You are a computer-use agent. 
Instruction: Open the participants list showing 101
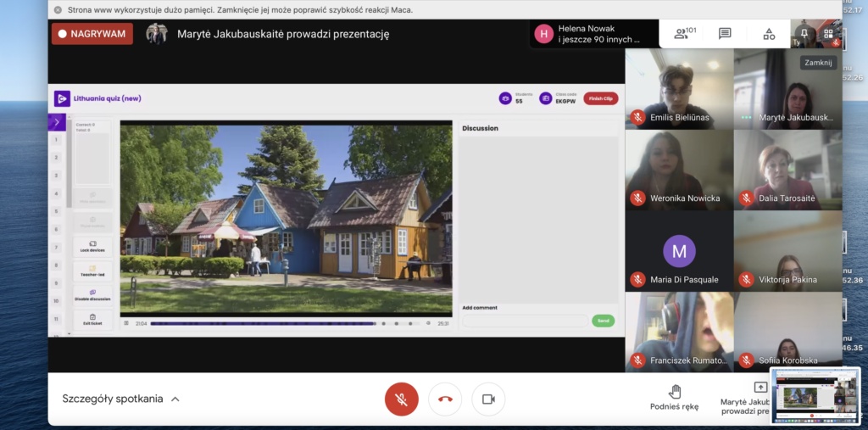pyautogui.click(x=684, y=34)
